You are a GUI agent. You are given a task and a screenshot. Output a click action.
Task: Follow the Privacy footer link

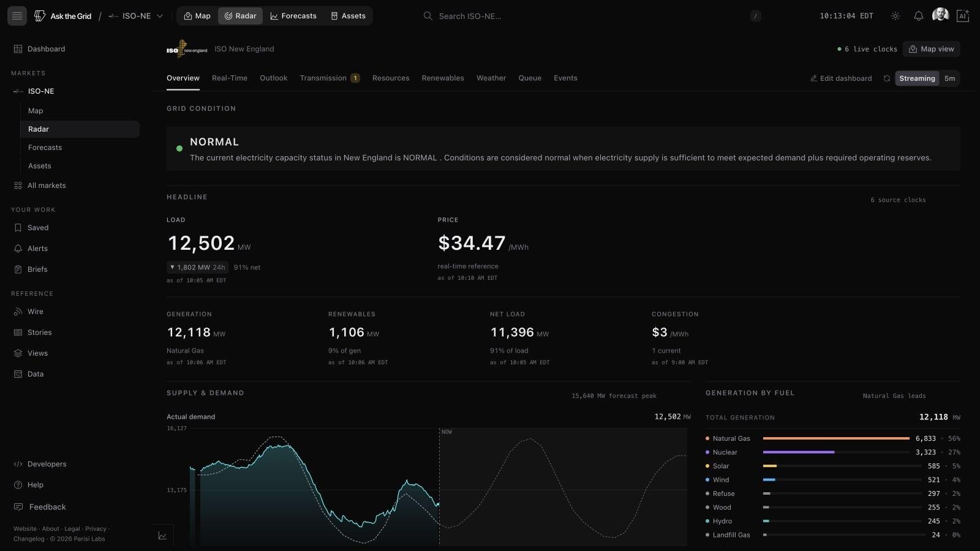pos(96,529)
